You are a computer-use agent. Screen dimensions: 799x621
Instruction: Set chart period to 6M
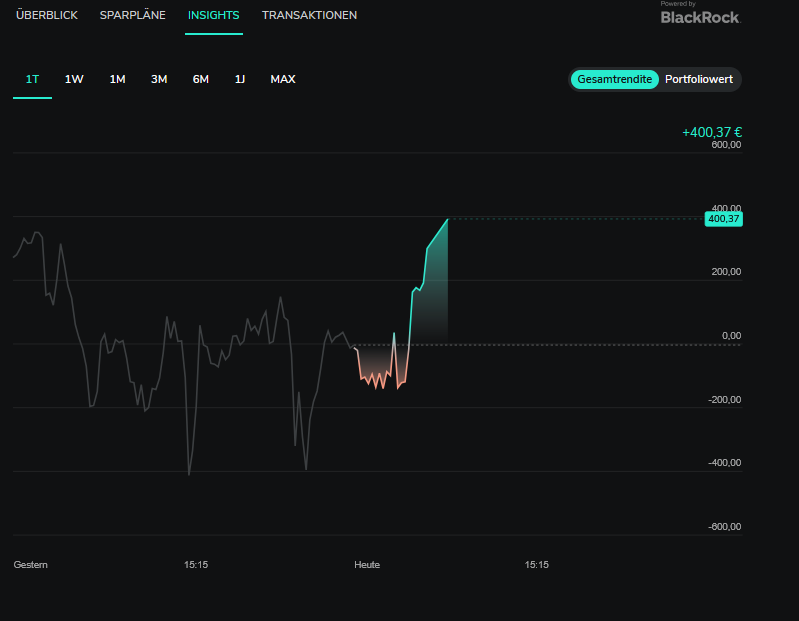click(201, 79)
